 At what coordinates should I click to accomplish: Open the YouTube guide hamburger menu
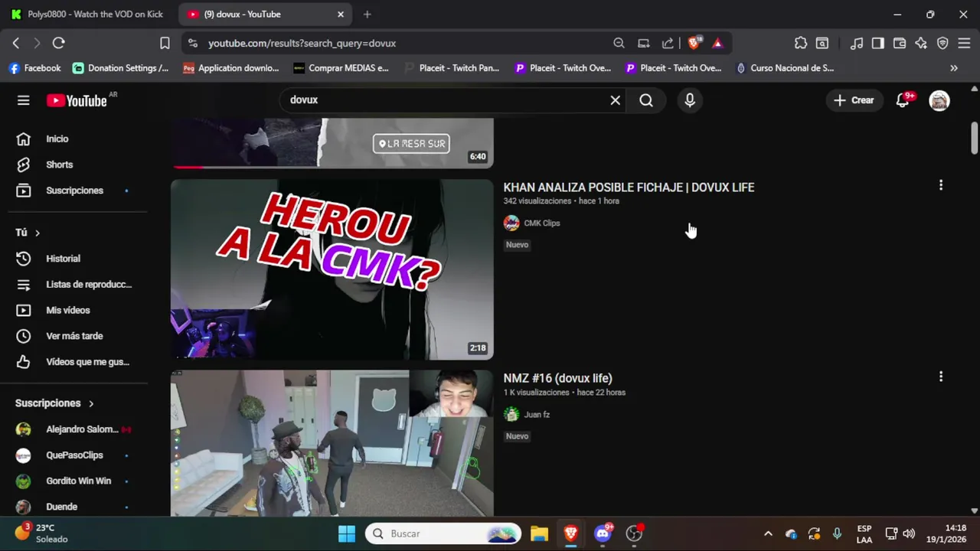tap(24, 100)
